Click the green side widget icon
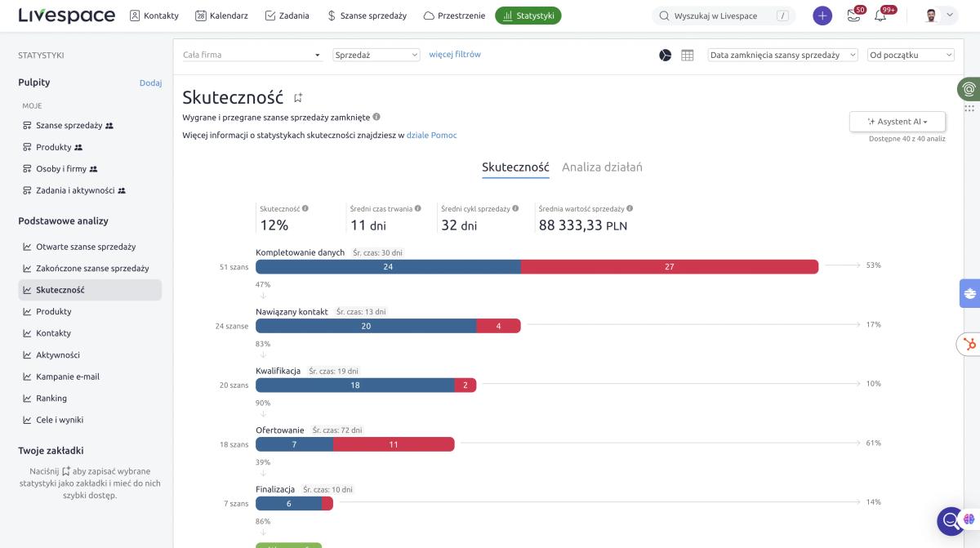The height and width of the screenshot is (548, 980). [x=969, y=89]
